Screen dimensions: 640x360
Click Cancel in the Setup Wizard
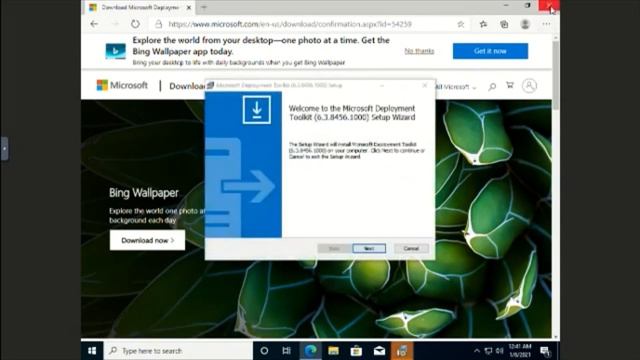(x=411, y=248)
